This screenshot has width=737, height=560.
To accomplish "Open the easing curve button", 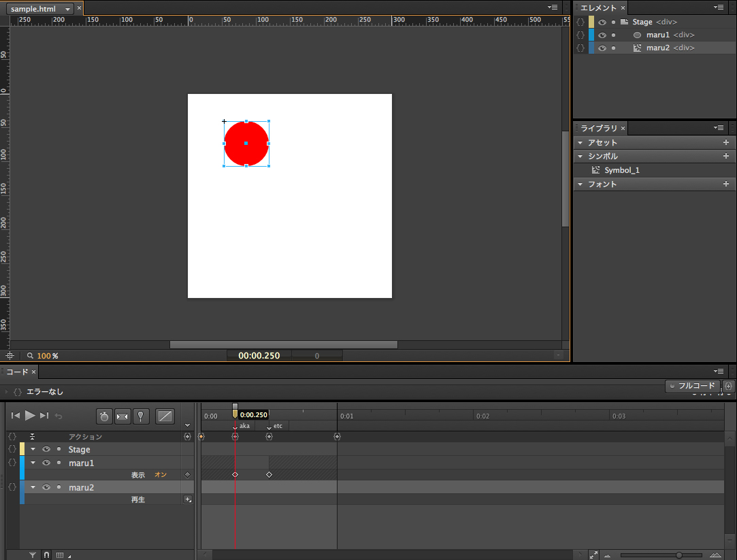I will (x=165, y=416).
